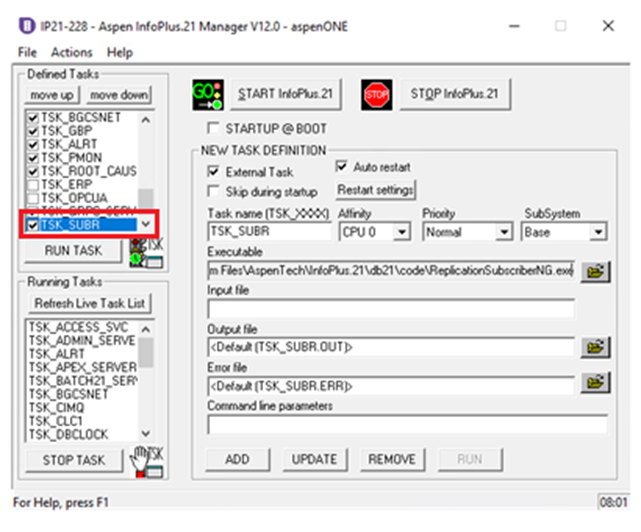Image resolution: width=641 pixels, height=532 pixels.
Task: Click the Executable path field
Action: 391,271
